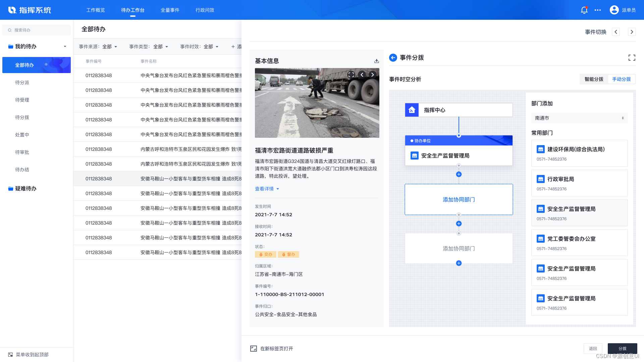This screenshot has width=644, height=362.
Task: Select 手动分拨 mode
Action: click(621, 79)
